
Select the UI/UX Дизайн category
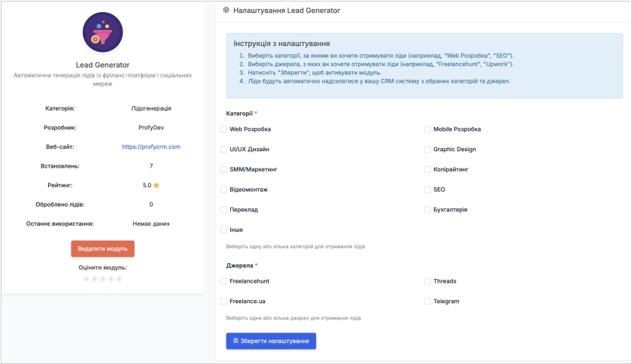pyautogui.click(x=223, y=150)
